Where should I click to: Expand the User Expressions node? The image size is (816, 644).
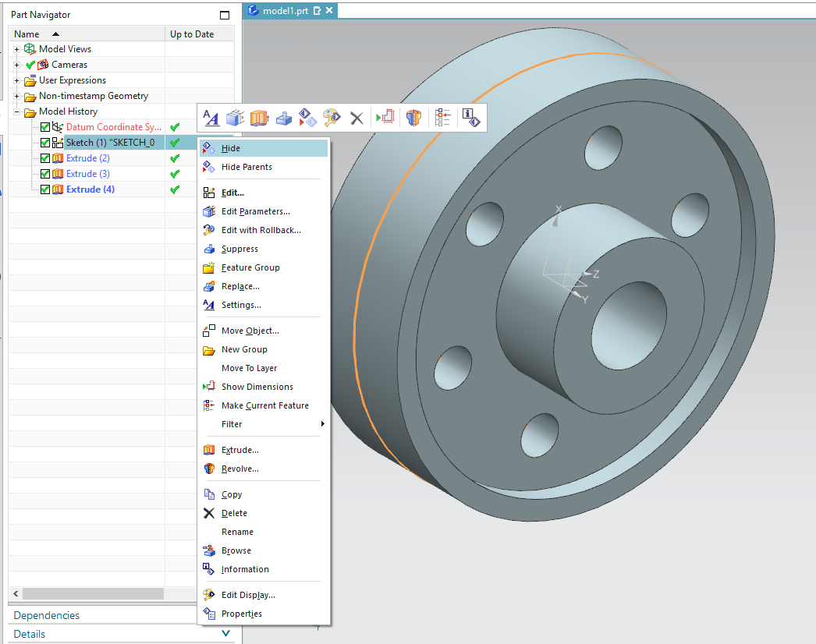click(16, 80)
